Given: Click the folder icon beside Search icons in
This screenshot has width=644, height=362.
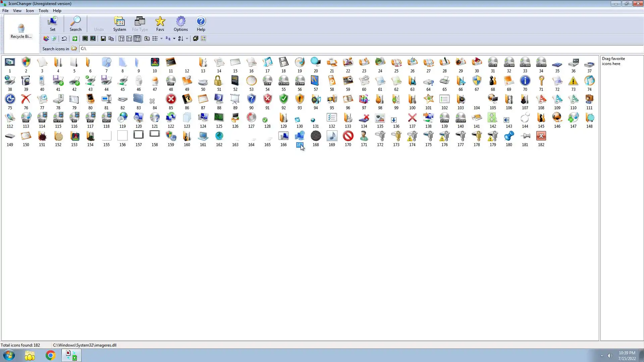Looking at the screenshot, I should coord(74,49).
